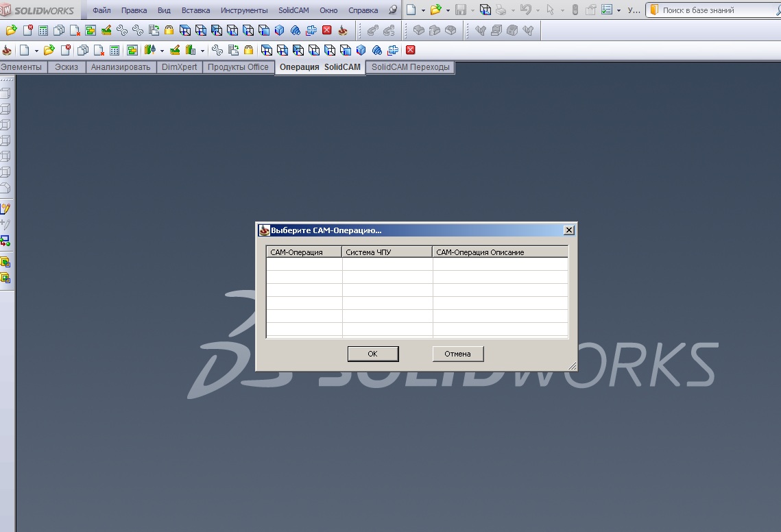Confirm the dialog with the OK button
This screenshot has height=532, width=781.
coord(373,354)
